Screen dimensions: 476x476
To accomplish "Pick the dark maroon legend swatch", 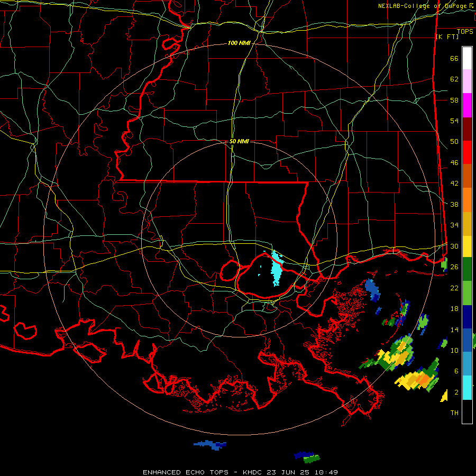I will [x=467, y=129].
